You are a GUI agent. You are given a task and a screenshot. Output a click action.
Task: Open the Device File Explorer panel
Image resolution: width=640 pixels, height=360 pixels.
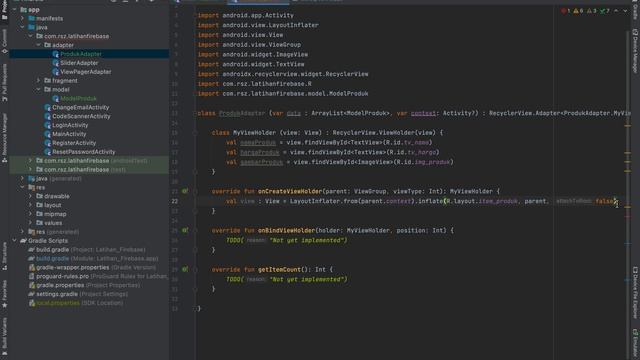coord(635,292)
